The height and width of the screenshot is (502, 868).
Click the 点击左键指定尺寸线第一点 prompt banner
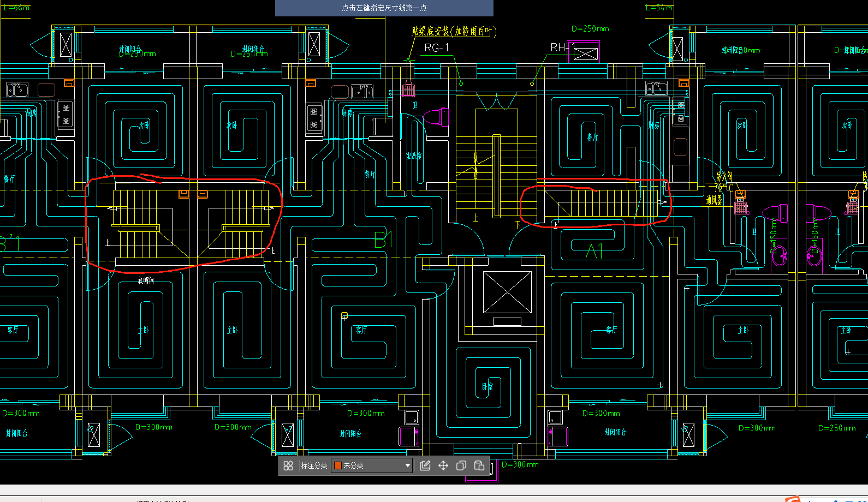click(x=384, y=8)
